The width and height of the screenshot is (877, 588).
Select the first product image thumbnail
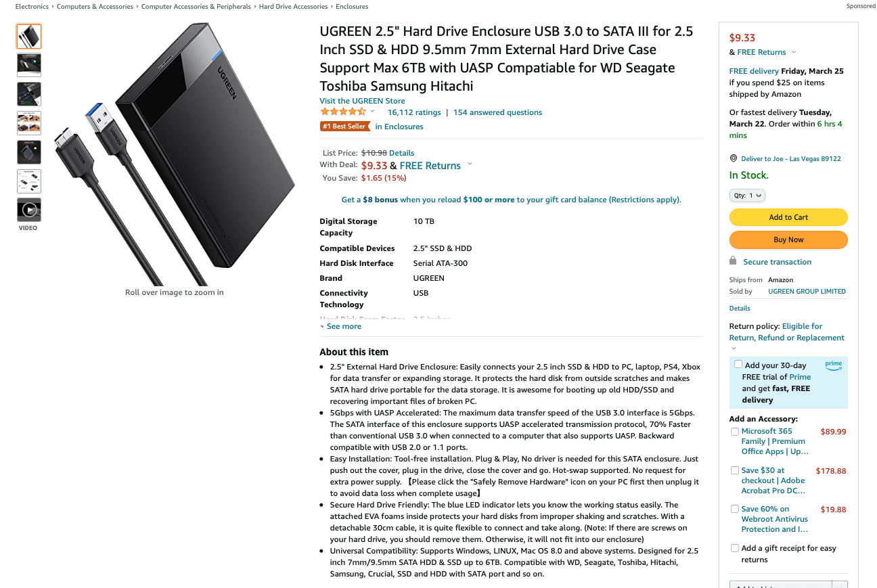tap(29, 37)
